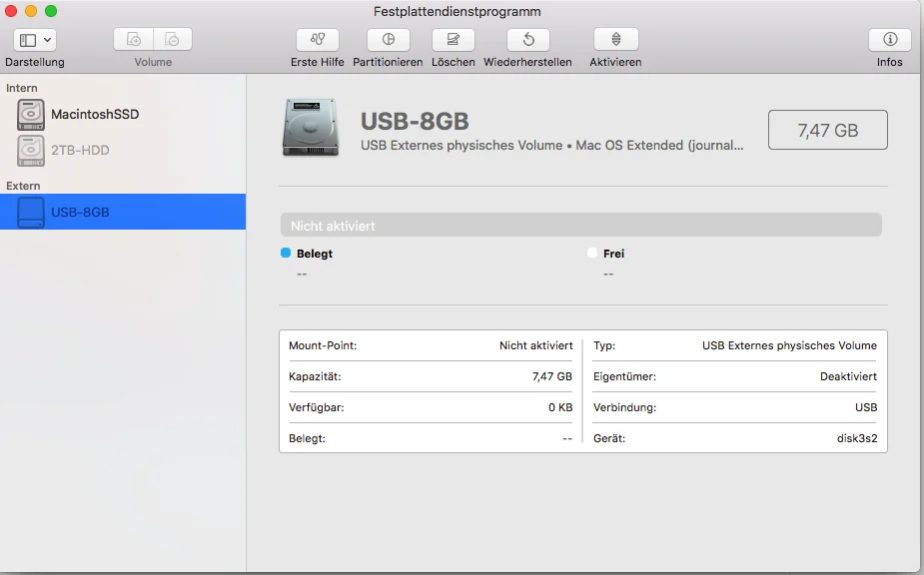Open the Darstellung sidebar view dropdown

[x=35, y=40]
